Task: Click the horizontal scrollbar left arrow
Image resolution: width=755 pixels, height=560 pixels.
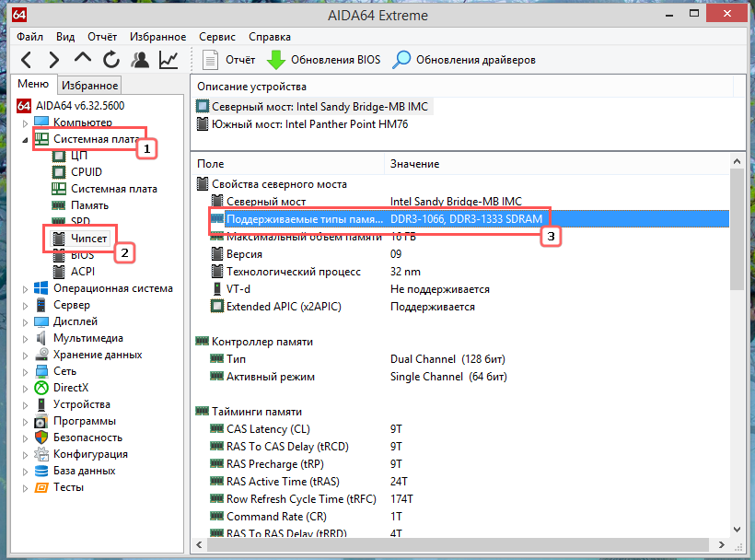Action: tap(199, 544)
